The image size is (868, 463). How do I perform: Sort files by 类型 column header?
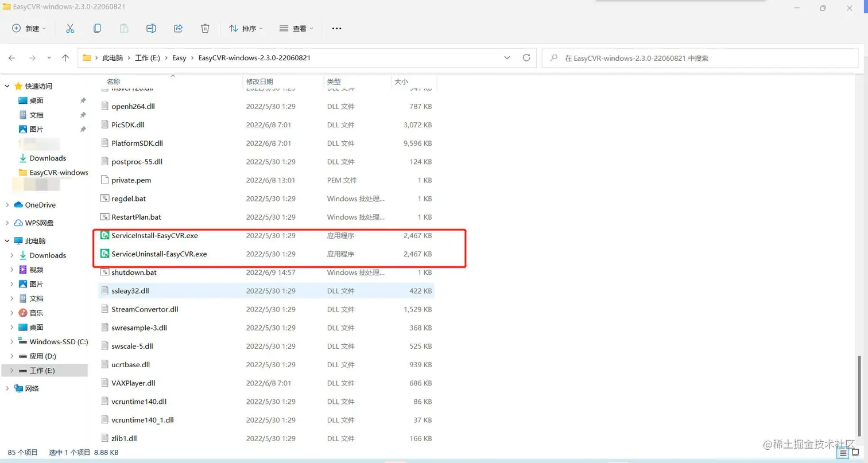click(x=334, y=82)
